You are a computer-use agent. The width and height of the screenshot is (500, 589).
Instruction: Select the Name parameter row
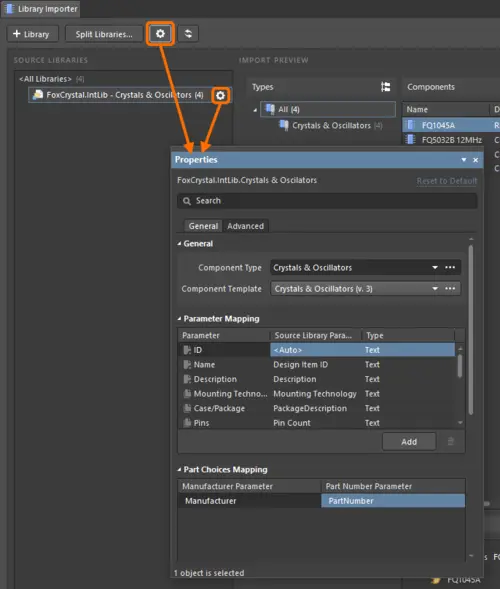(317, 364)
